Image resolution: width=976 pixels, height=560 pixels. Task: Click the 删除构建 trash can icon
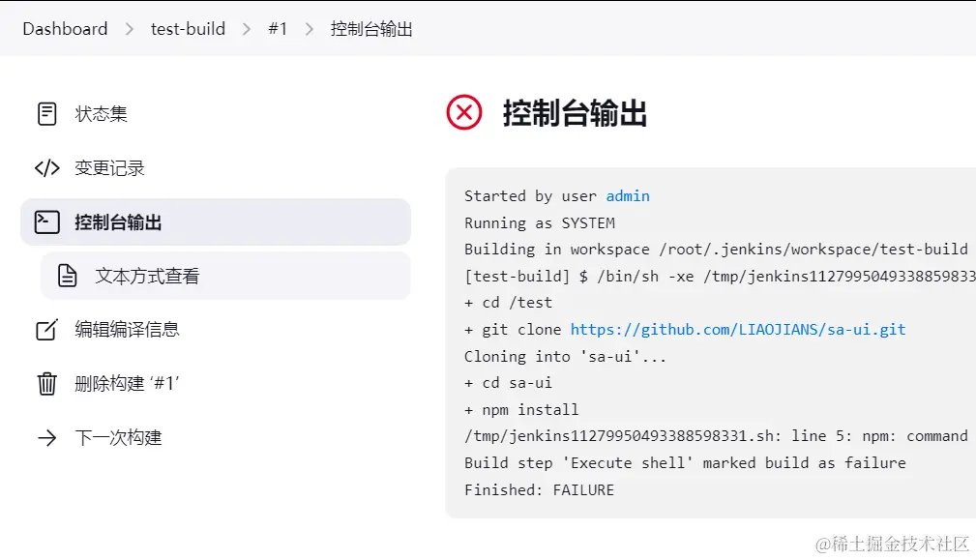click(x=46, y=384)
